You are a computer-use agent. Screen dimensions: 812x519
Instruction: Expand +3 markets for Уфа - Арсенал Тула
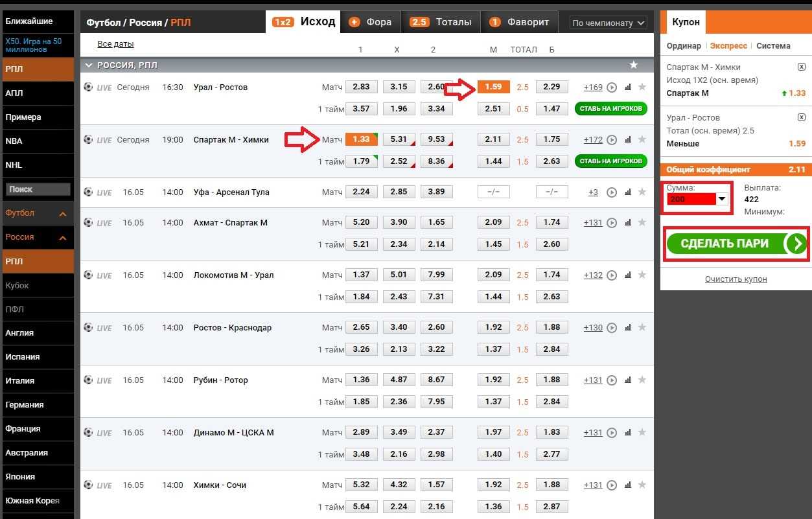593,192
